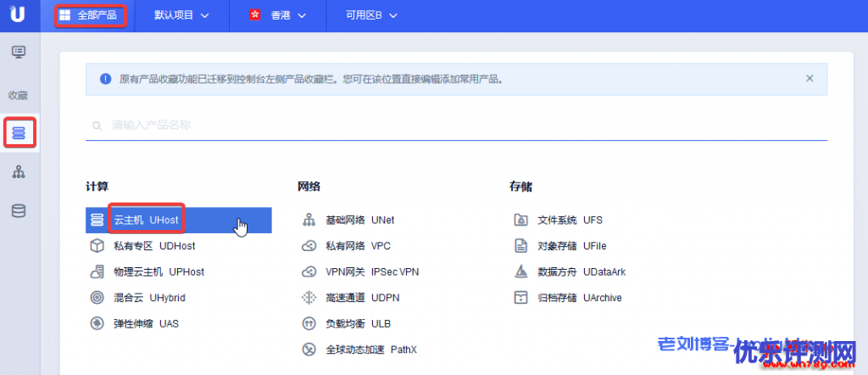Open the 全部产品 all products menu

[91, 15]
